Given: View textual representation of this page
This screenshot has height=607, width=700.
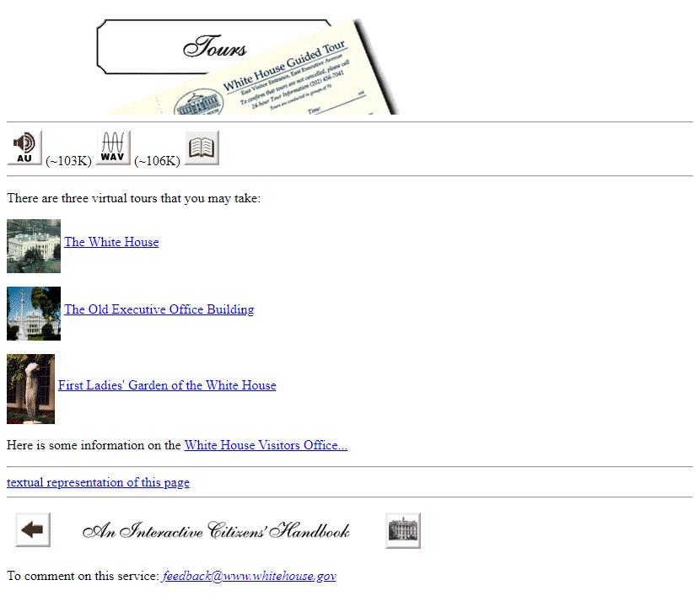Looking at the screenshot, I should point(98,482).
